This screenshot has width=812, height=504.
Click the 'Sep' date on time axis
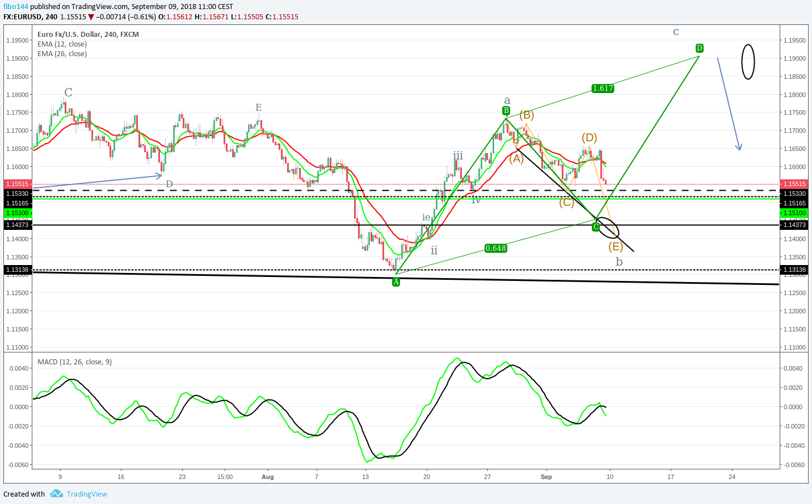coord(546,477)
